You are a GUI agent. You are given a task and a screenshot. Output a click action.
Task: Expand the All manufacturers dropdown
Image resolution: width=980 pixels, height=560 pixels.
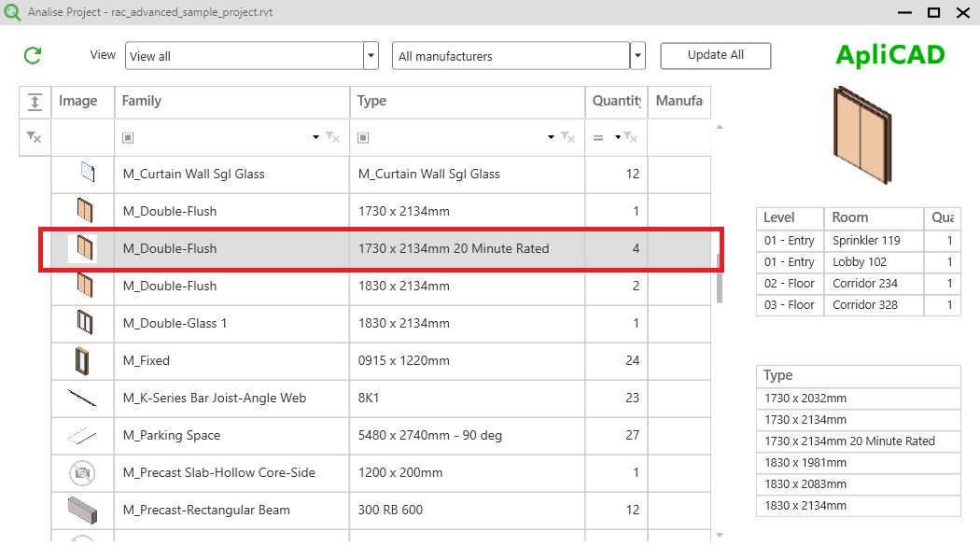click(637, 55)
